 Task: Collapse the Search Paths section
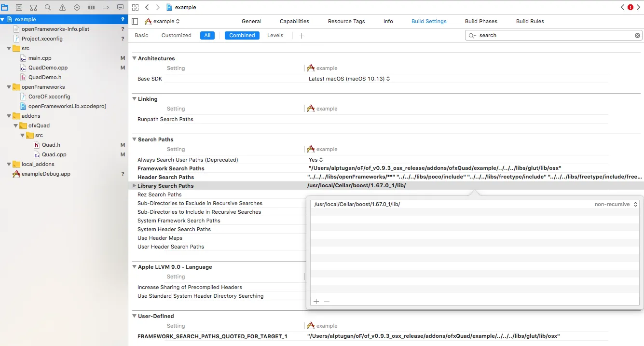pos(135,139)
